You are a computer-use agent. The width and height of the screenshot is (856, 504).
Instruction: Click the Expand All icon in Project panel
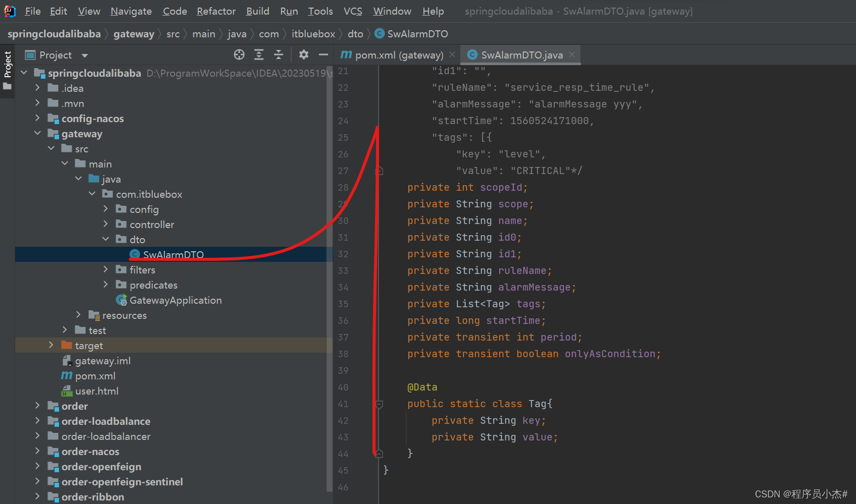click(259, 54)
